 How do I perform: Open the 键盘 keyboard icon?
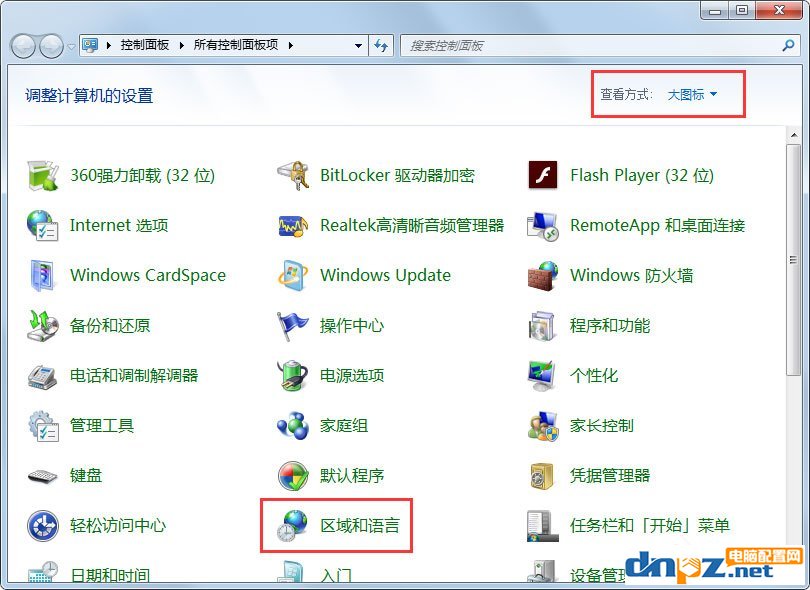(x=42, y=476)
